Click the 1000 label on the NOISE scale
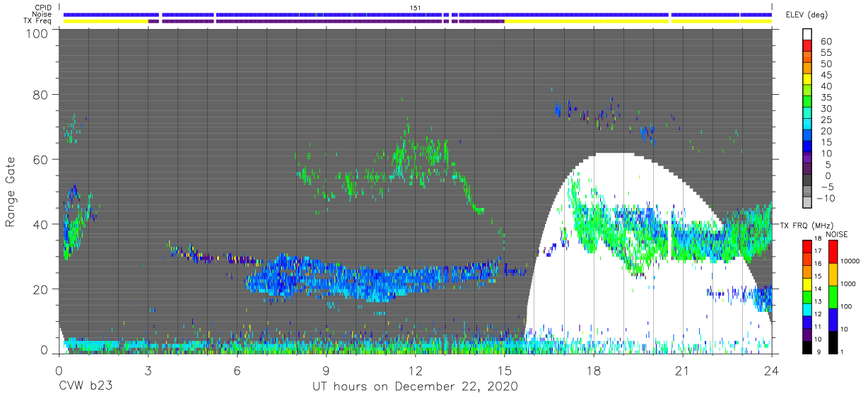 click(849, 284)
